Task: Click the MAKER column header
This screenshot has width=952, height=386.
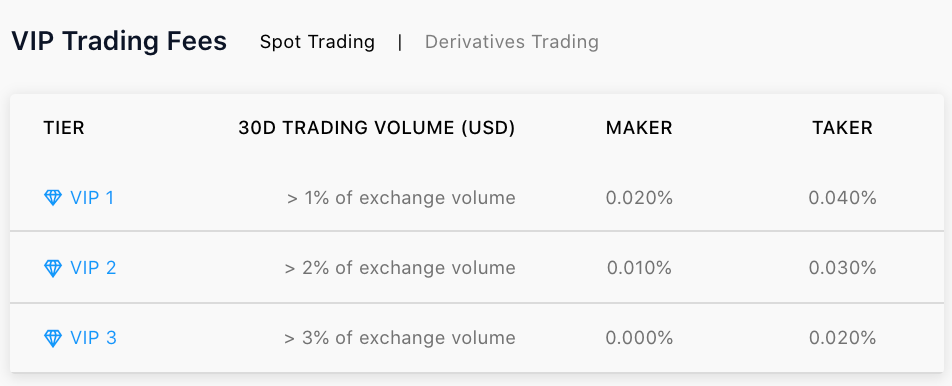Action: point(639,127)
